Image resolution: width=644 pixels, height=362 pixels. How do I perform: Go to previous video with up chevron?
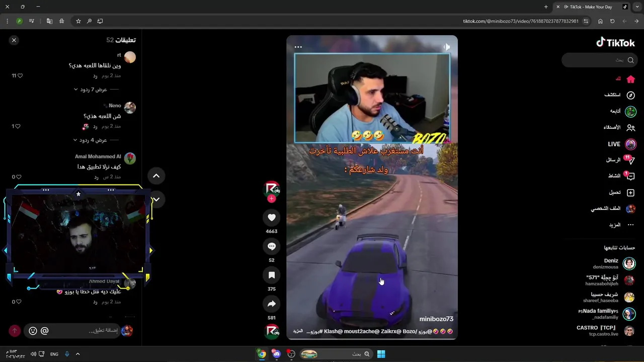click(156, 176)
